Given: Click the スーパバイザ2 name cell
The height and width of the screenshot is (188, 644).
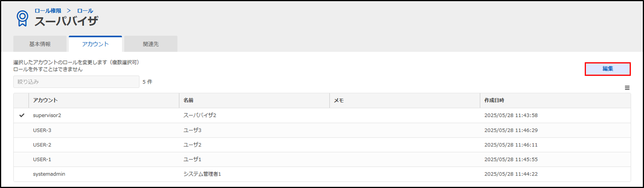Looking at the screenshot, I should (x=254, y=115).
